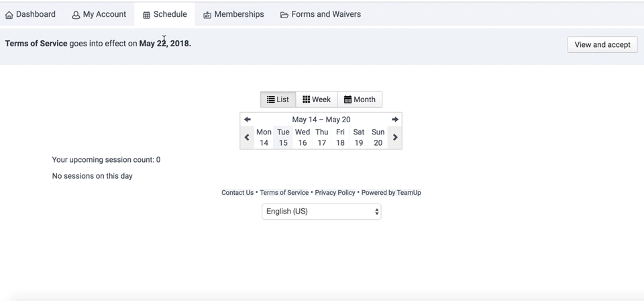This screenshot has height=301, width=644.
Task: Switch to List view
Action: (x=278, y=99)
